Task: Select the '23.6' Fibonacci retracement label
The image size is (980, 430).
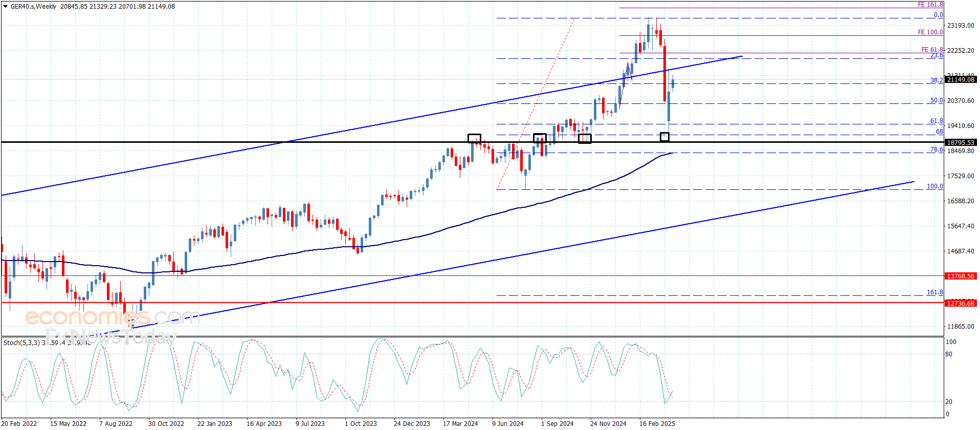Action: tap(937, 55)
